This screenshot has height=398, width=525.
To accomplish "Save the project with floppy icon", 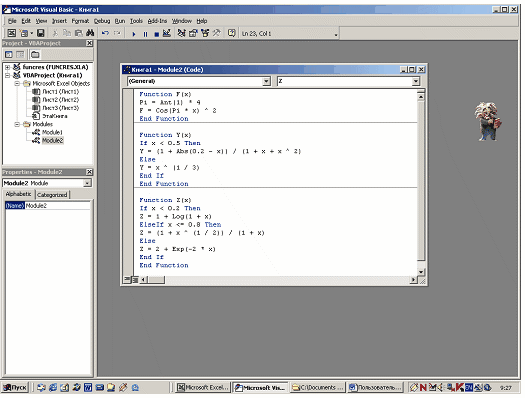I will click(x=41, y=33).
